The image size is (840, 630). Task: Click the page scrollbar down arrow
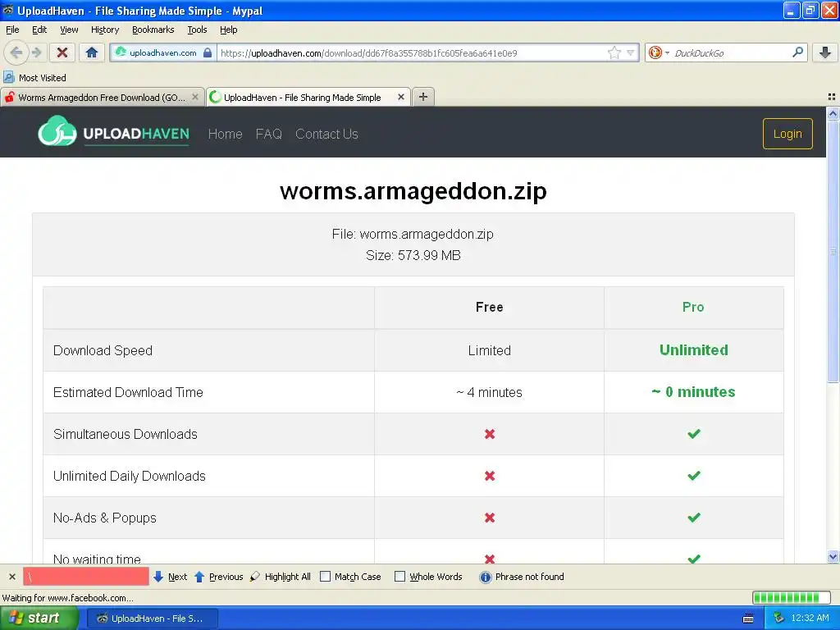click(x=833, y=557)
